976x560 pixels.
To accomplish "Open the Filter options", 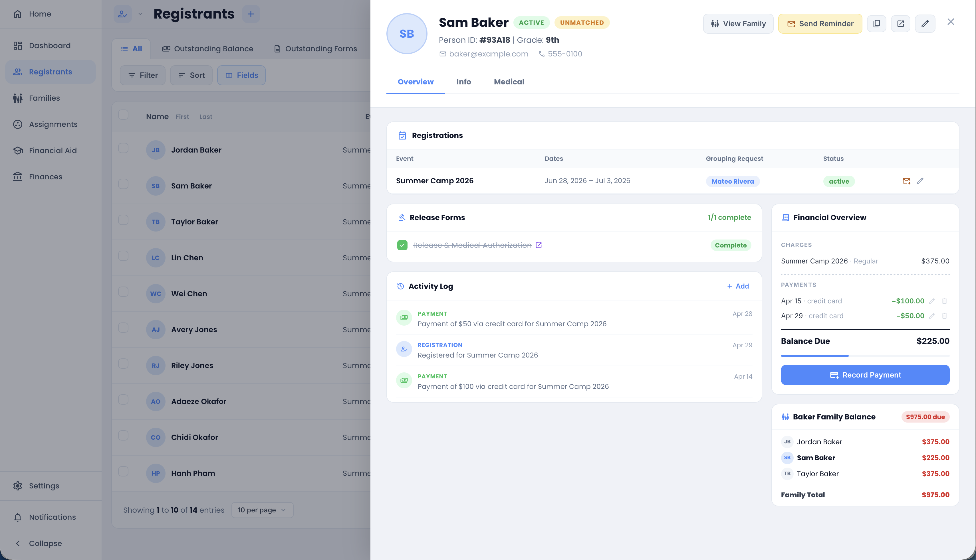I will coord(143,75).
